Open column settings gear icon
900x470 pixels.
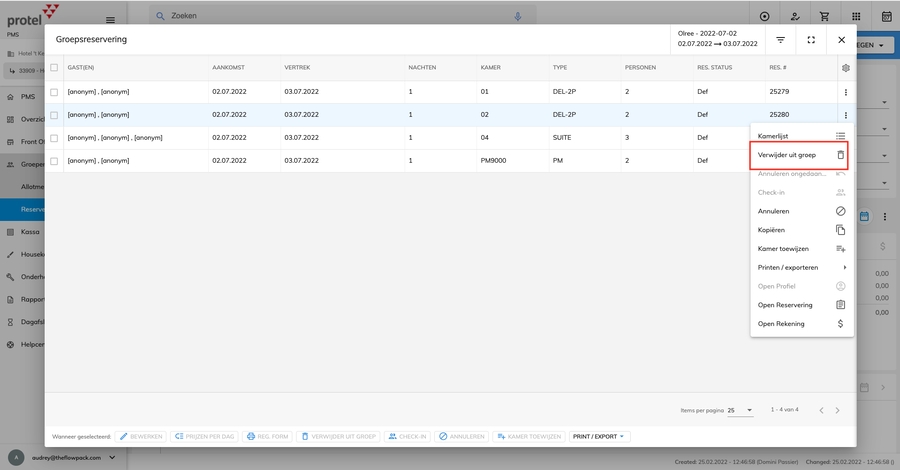coord(846,68)
